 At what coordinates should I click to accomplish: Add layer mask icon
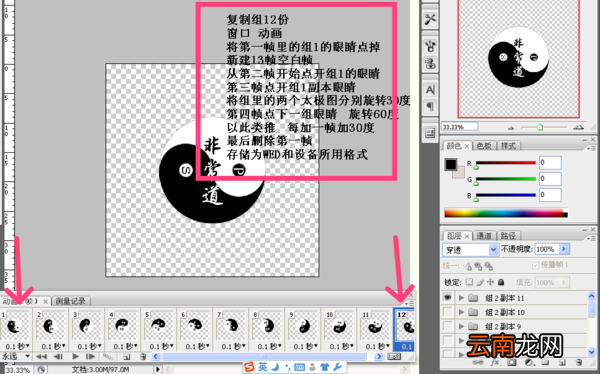point(512,362)
